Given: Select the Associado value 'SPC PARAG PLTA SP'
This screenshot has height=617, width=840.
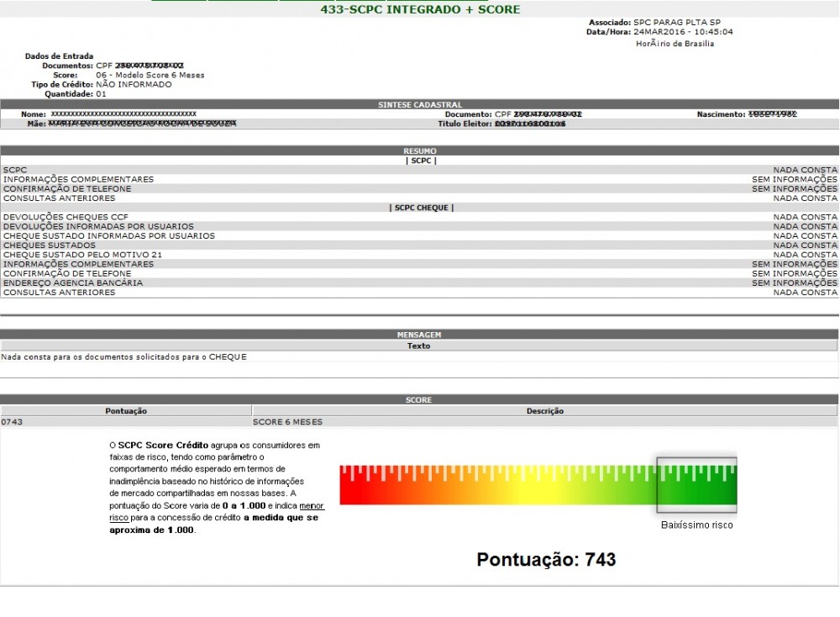Looking at the screenshot, I should pyautogui.click(x=676, y=23).
